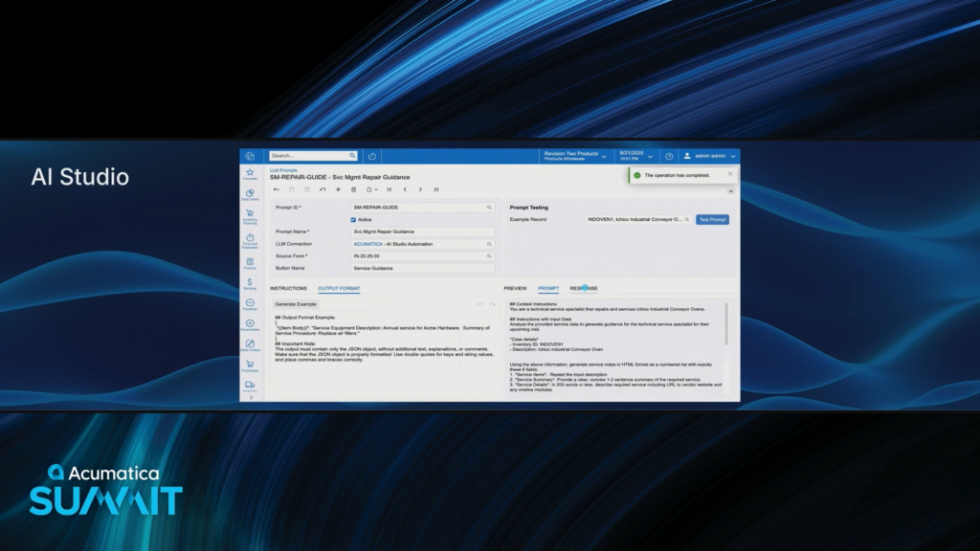Switch to the INSTRUCTIONS tab

[x=288, y=288]
